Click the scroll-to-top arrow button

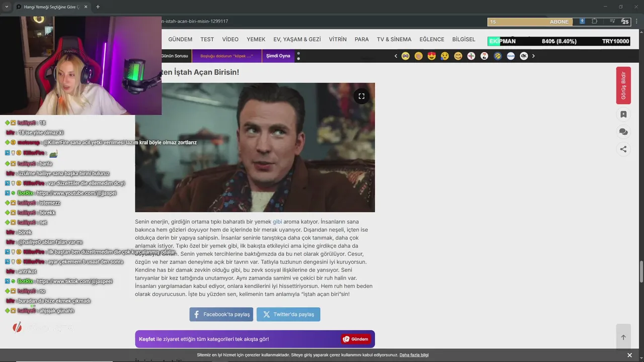tap(623, 337)
